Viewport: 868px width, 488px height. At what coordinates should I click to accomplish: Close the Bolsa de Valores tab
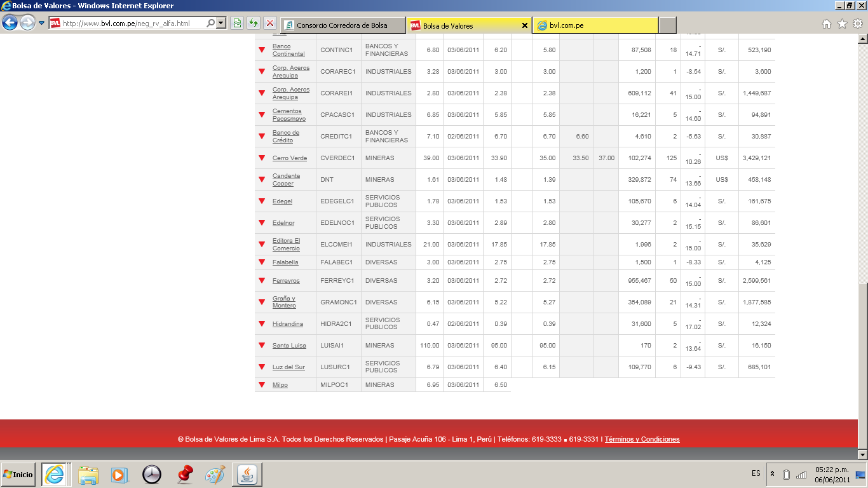pos(525,25)
